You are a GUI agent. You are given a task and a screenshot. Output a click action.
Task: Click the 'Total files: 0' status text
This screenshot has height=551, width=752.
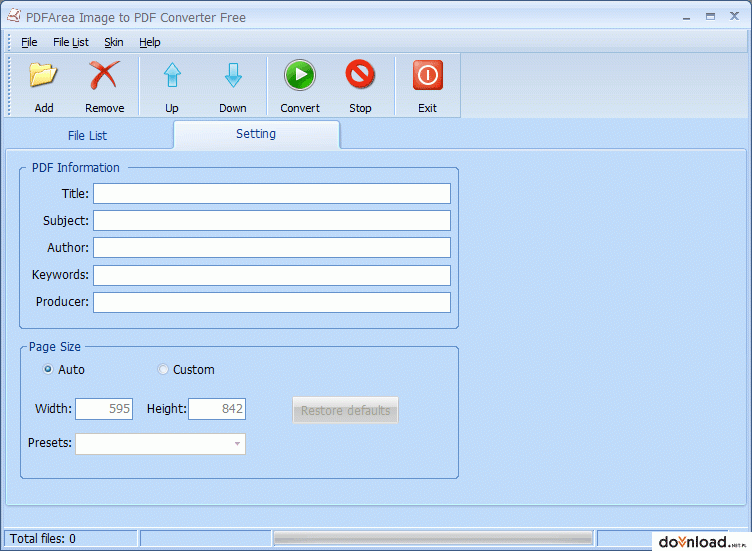[x=43, y=539]
